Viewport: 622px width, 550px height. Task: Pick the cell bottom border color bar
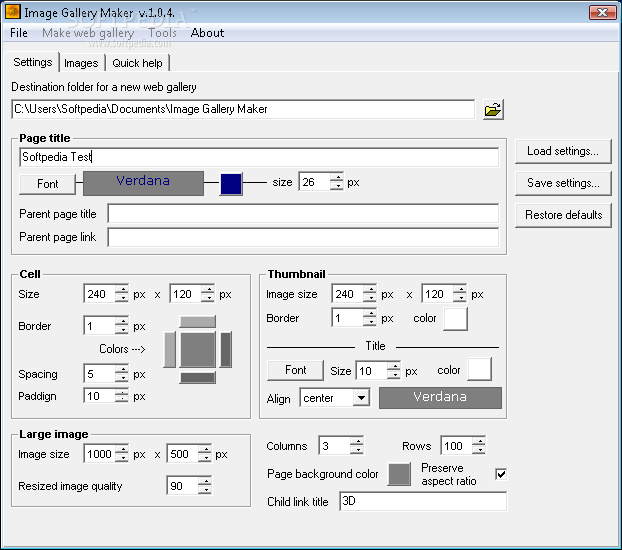(198, 377)
